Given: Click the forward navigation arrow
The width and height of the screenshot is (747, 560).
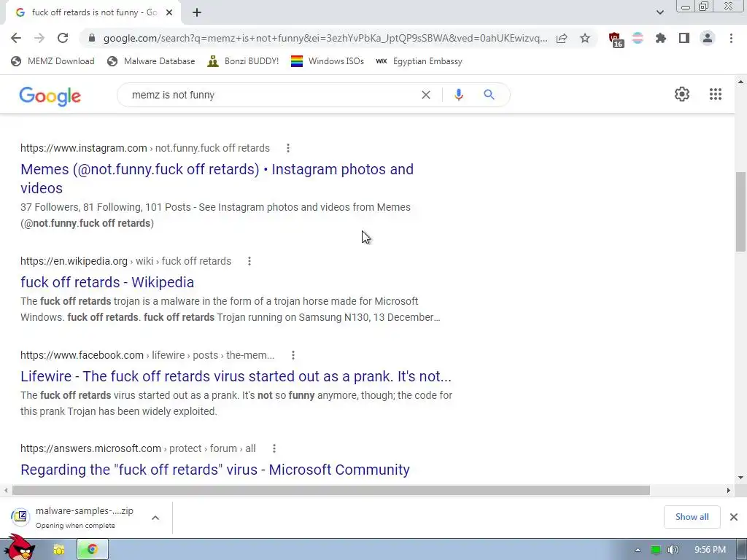Looking at the screenshot, I should 39,38.
